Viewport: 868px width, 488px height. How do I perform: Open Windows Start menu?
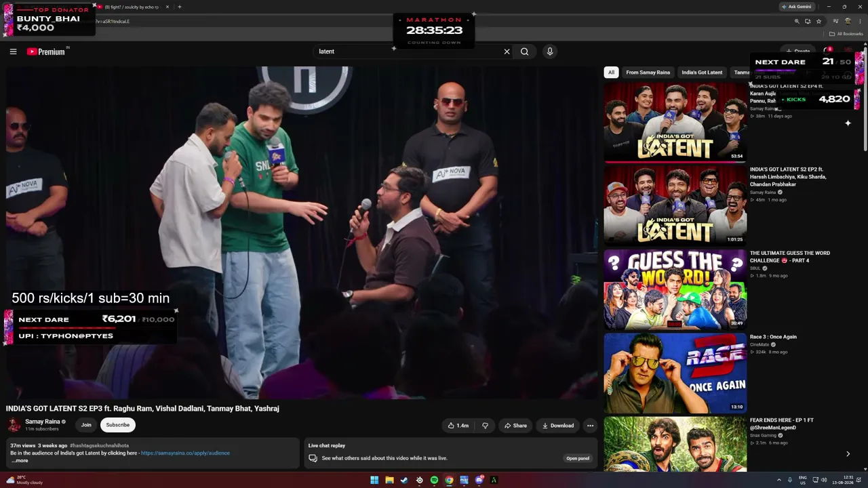click(374, 481)
